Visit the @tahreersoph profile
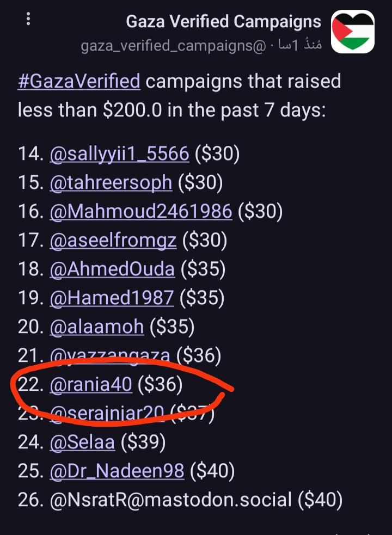 tap(111, 183)
